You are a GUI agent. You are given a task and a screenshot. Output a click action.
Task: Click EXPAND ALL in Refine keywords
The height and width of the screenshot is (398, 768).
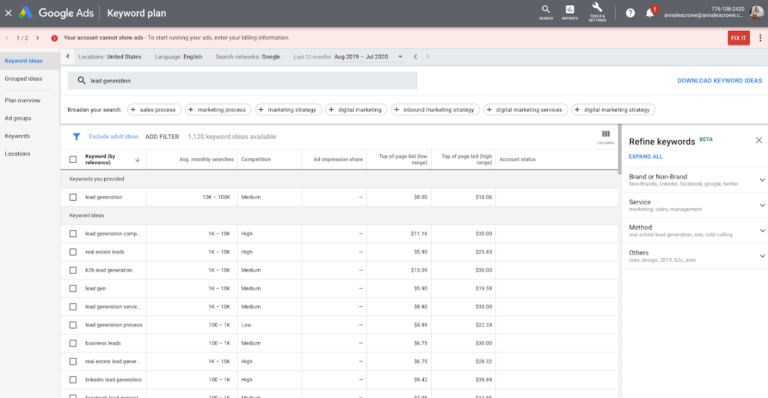pyautogui.click(x=646, y=157)
